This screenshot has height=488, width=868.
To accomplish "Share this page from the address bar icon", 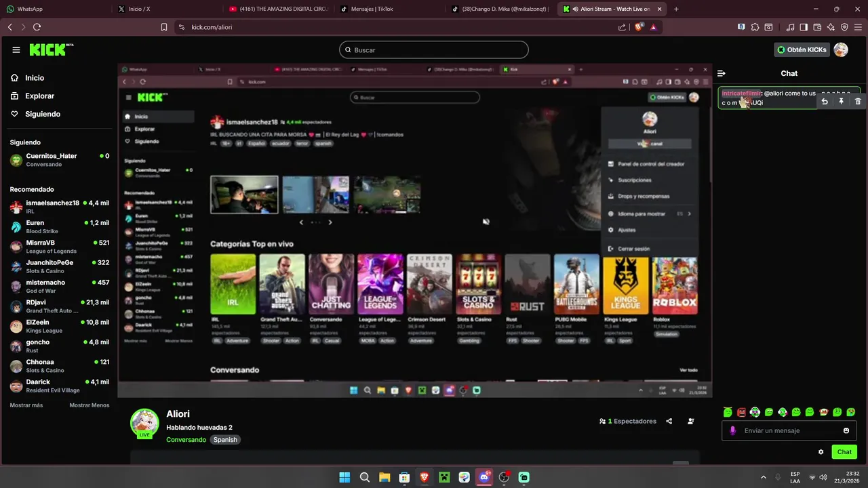I will coord(623,27).
